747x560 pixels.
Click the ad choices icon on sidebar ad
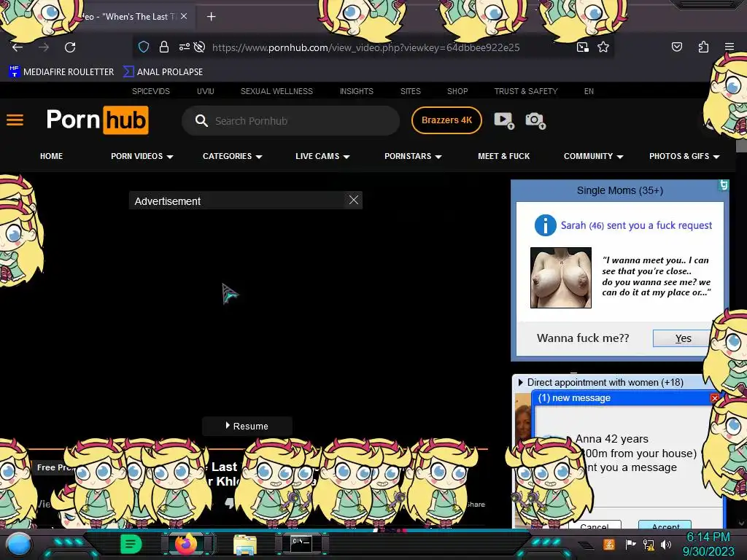click(x=723, y=185)
